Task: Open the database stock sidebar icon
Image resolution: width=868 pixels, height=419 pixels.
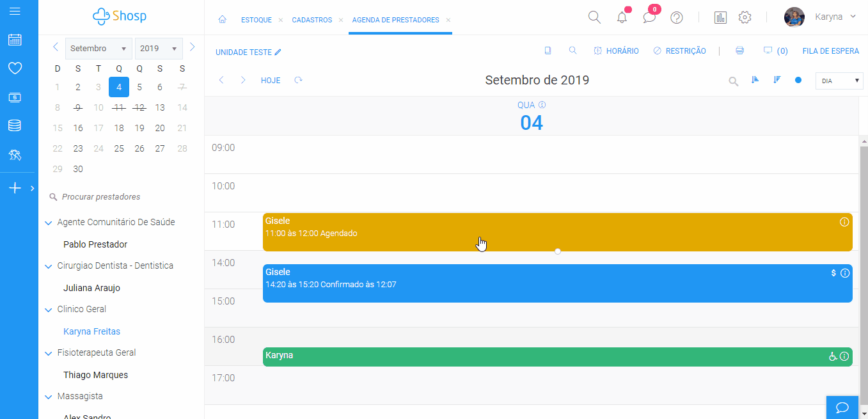Action: tap(15, 125)
